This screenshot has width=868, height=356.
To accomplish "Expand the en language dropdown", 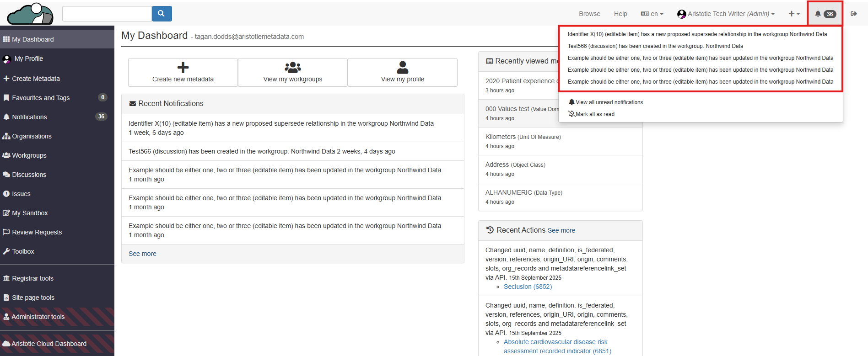I will pyautogui.click(x=652, y=14).
